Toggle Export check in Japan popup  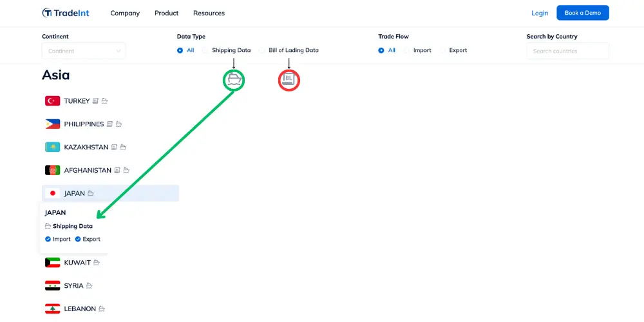click(78, 239)
